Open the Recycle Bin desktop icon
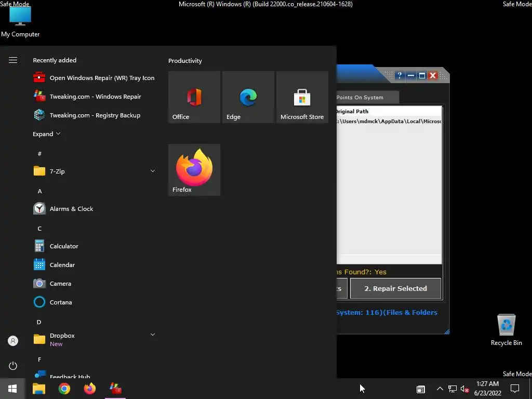 pyautogui.click(x=506, y=330)
